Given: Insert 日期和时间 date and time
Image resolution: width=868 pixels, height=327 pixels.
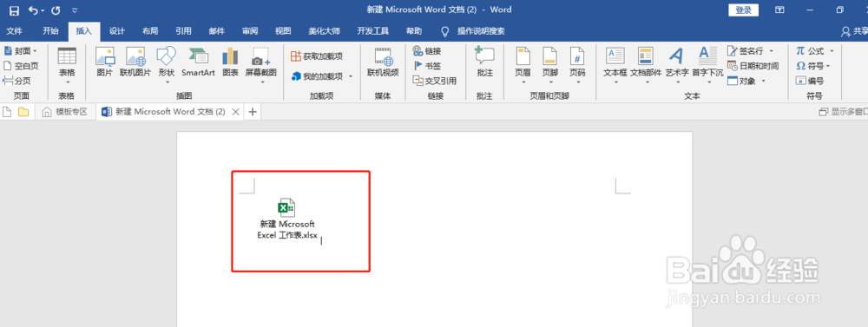Looking at the screenshot, I should coord(753,66).
